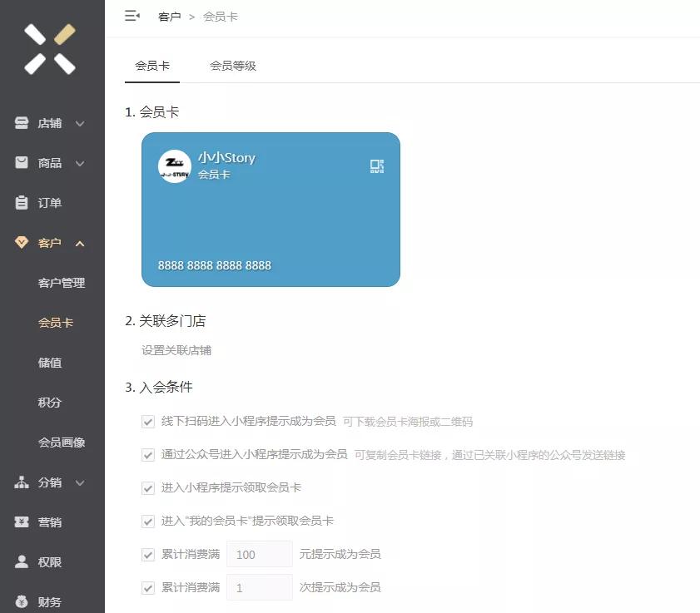
Task: Click the 客户 diamond icon
Action: [x=22, y=242]
